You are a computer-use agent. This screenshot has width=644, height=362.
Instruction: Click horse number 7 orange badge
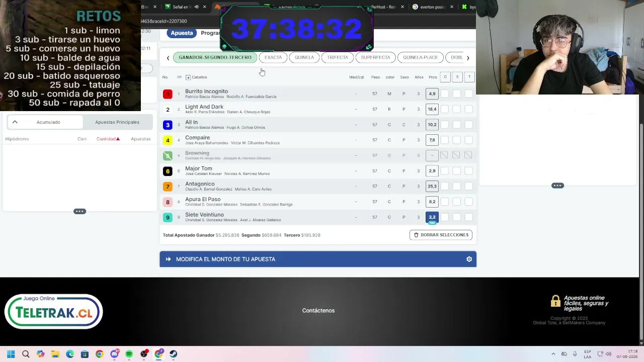[168, 187]
